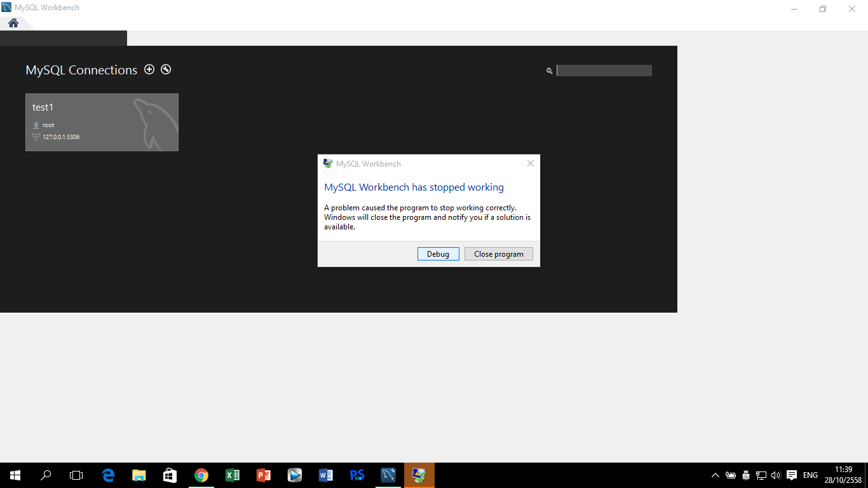Open the Action Center notifications icon
Viewport: 868px width, 488px height.
click(x=792, y=475)
